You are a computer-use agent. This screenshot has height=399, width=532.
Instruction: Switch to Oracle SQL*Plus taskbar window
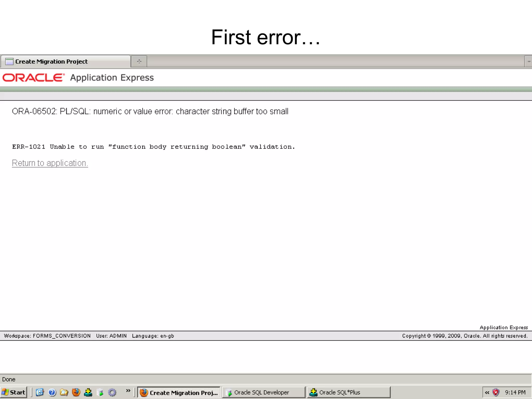click(349, 393)
